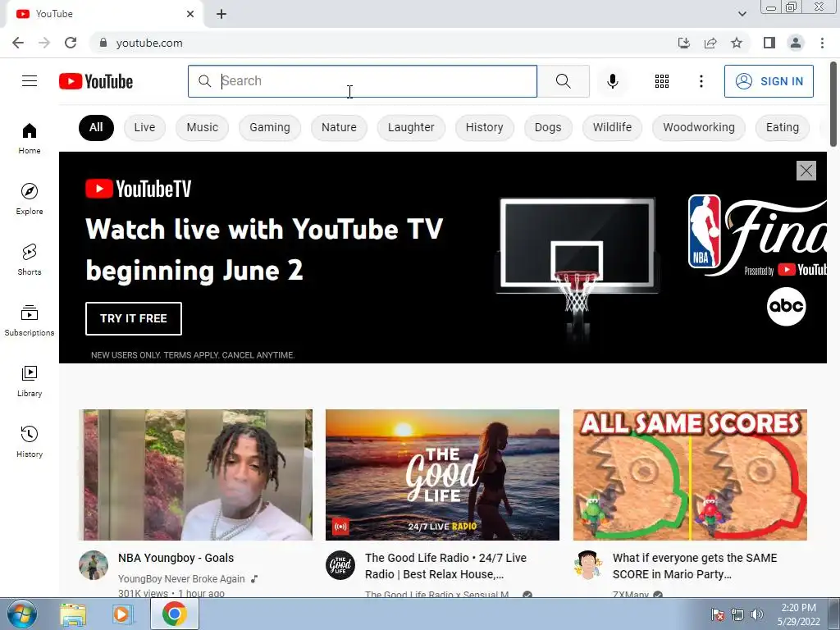
Task: Close the YouTube tab
Action: pos(190,15)
